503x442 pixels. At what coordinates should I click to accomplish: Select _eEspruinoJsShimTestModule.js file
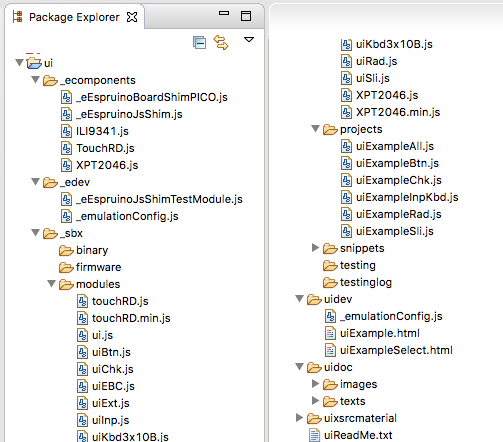point(159,199)
